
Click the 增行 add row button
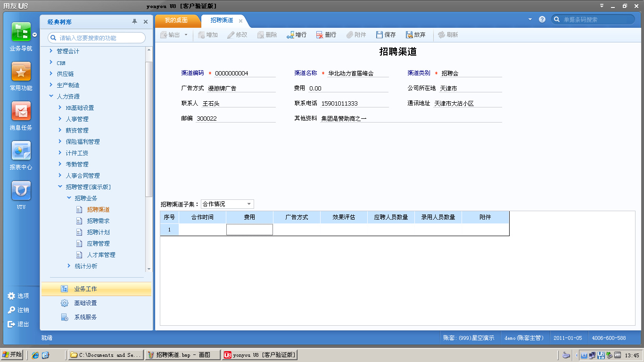click(x=297, y=35)
